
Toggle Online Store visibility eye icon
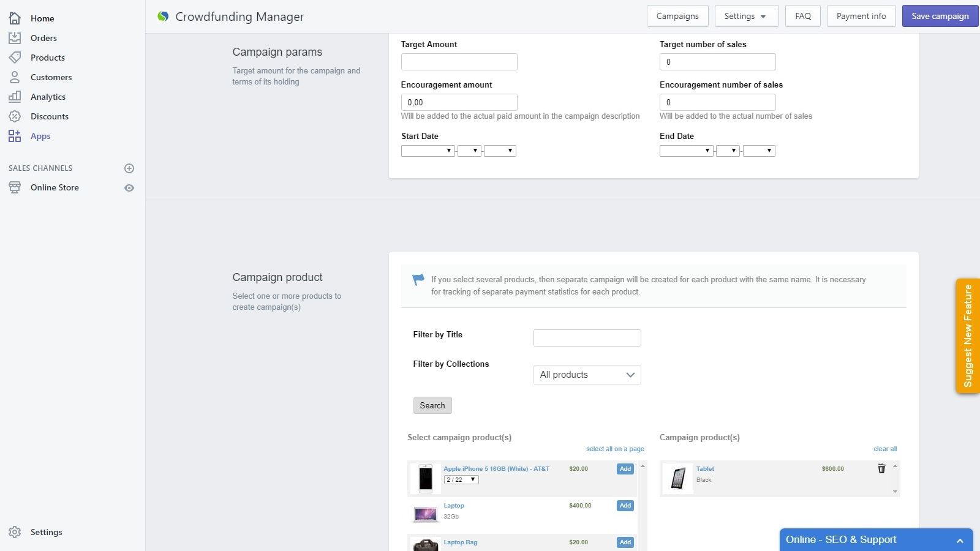[x=129, y=187]
